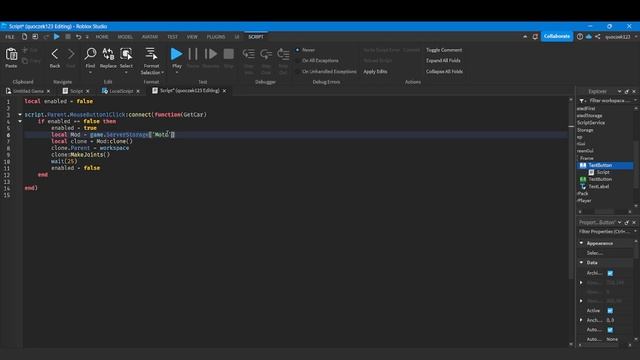Switch to the PLUGINS ribbon tab
This screenshot has height=360, width=640.
(x=216, y=37)
